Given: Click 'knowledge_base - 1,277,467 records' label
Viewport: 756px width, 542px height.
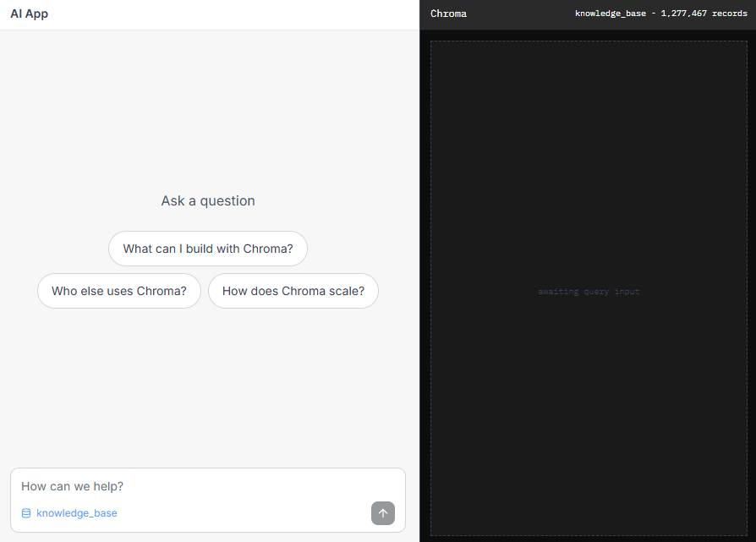Looking at the screenshot, I should point(661,14).
